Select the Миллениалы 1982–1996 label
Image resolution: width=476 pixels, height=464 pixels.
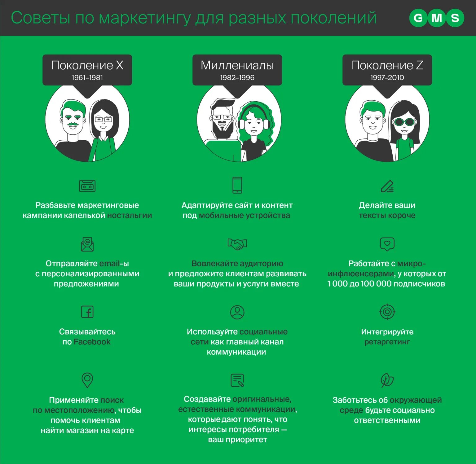point(237,70)
